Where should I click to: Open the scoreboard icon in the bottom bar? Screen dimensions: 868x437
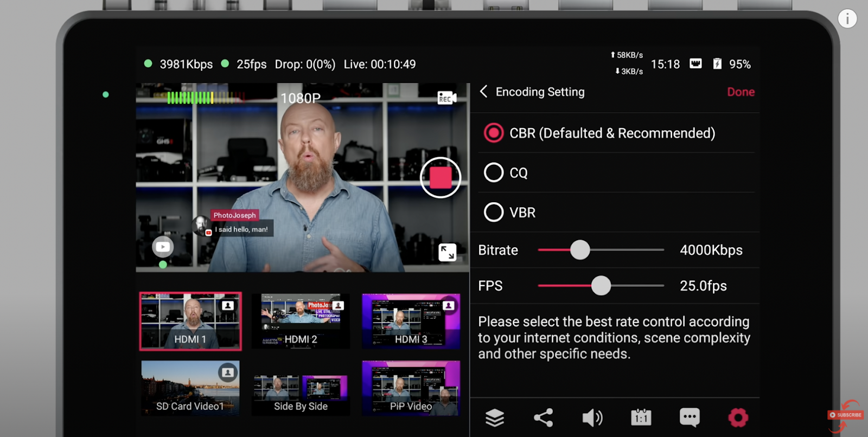point(641,417)
